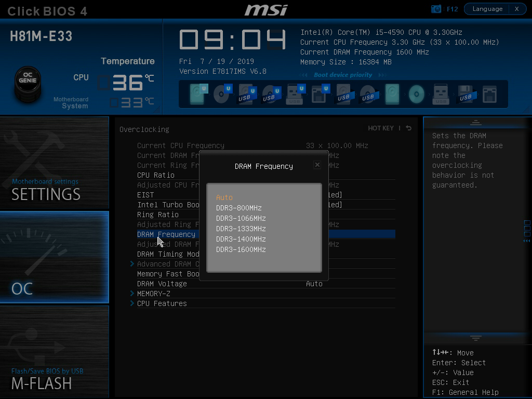
Task: Select the legacy network boot device icon
Action: [489, 94]
